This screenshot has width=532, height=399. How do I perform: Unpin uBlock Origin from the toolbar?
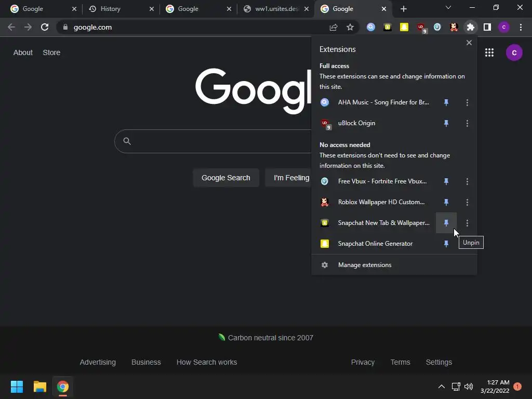446,123
